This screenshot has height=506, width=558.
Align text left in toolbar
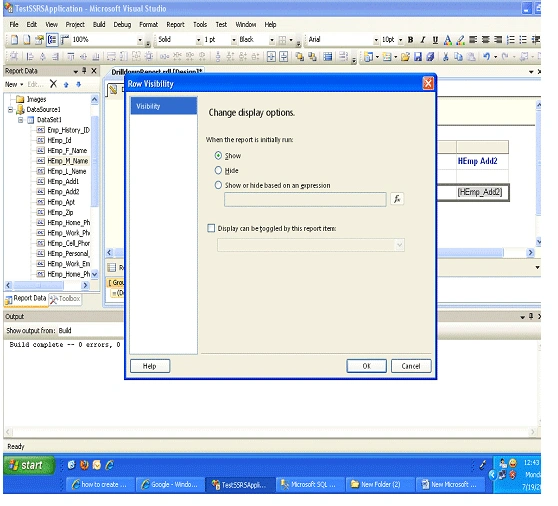point(473,40)
